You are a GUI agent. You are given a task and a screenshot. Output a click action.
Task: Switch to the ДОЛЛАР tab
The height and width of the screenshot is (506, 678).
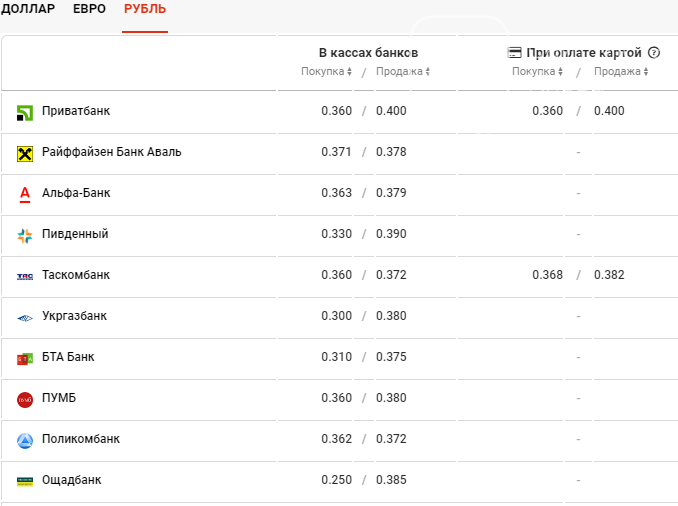pos(28,10)
